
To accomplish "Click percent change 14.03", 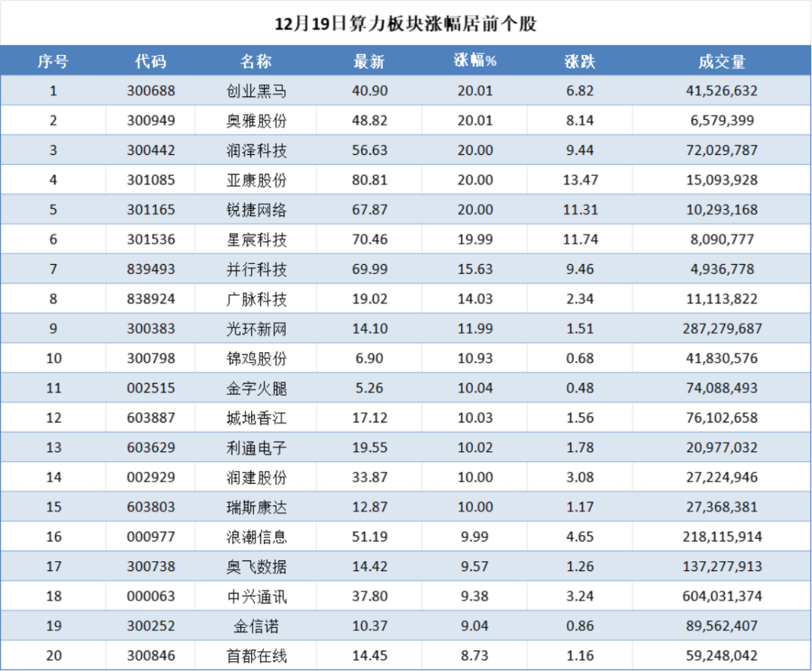I will (x=475, y=299).
